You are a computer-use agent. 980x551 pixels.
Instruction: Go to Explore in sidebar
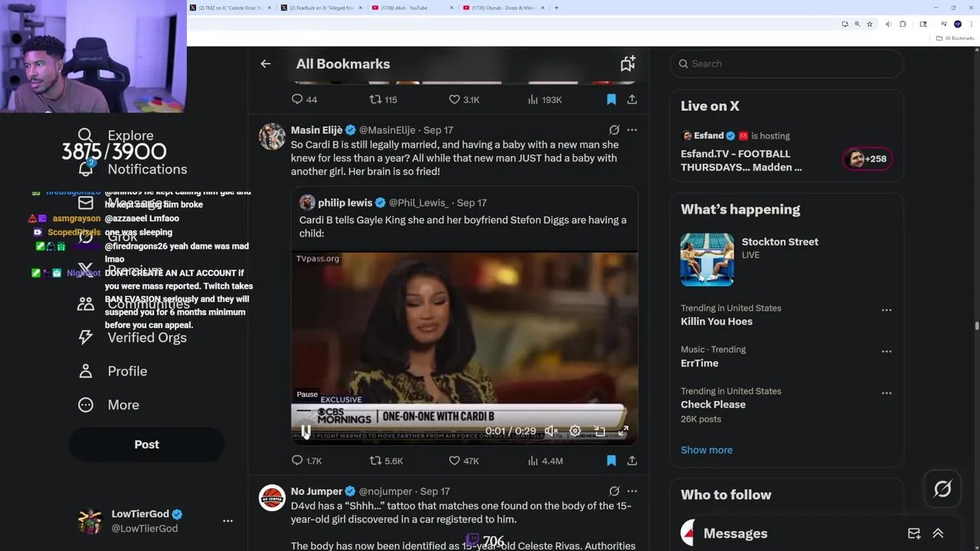pos(116,135)
